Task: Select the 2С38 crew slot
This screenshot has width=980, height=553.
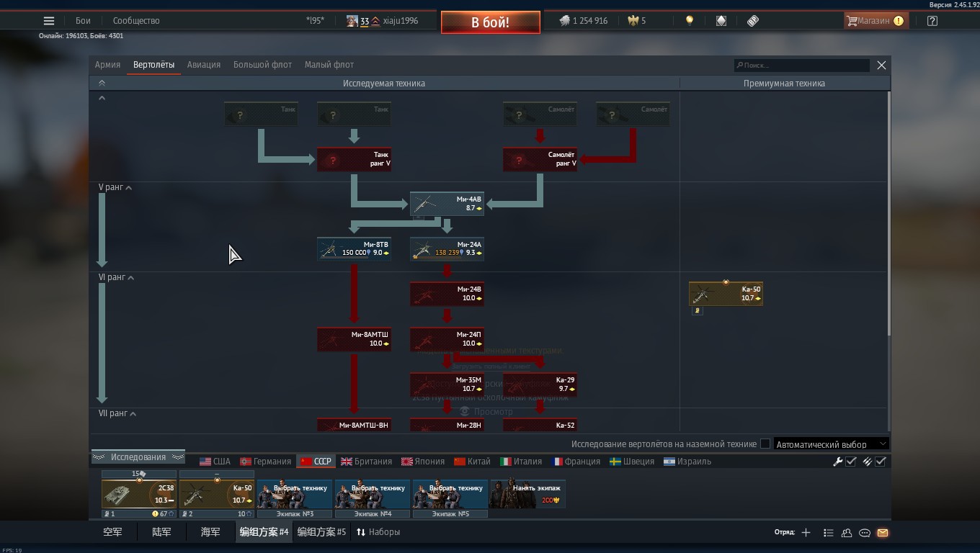Action: click(x=139, y=494)
